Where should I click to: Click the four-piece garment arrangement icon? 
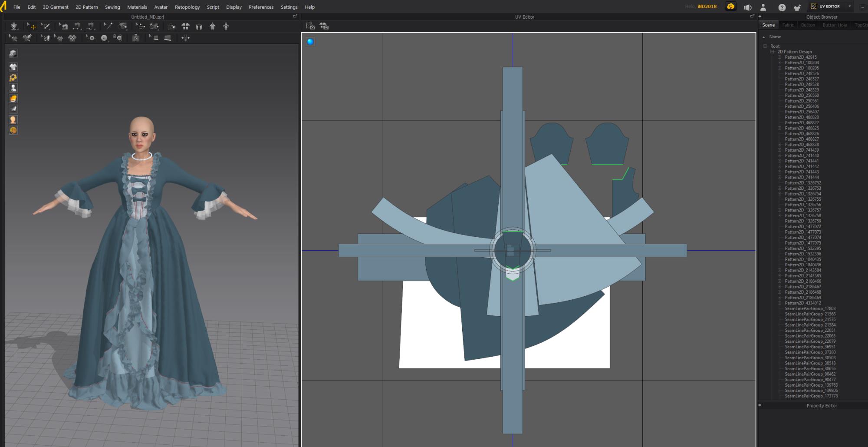185,26
